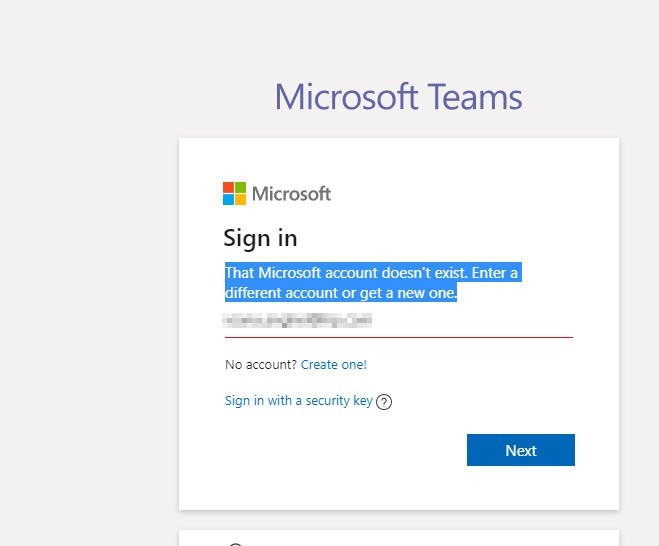The image size is (659, 546).
Task: Select the partially visible card below sign-in box
Action: coord(399,538)
